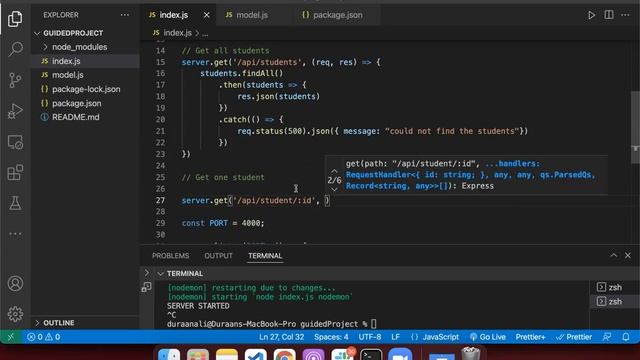Switch to the model.js tab
Viewport: 640px width, 360px height.
[252, 15]
